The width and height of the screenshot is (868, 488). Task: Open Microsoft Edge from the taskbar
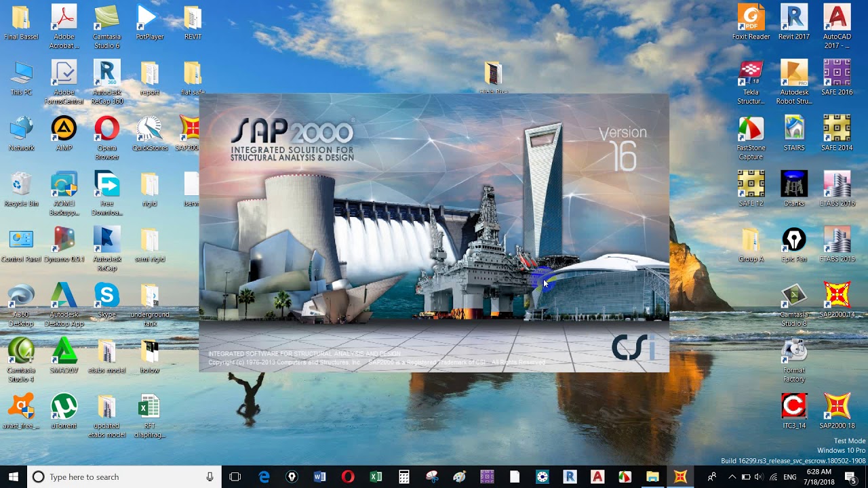[264, 477]
